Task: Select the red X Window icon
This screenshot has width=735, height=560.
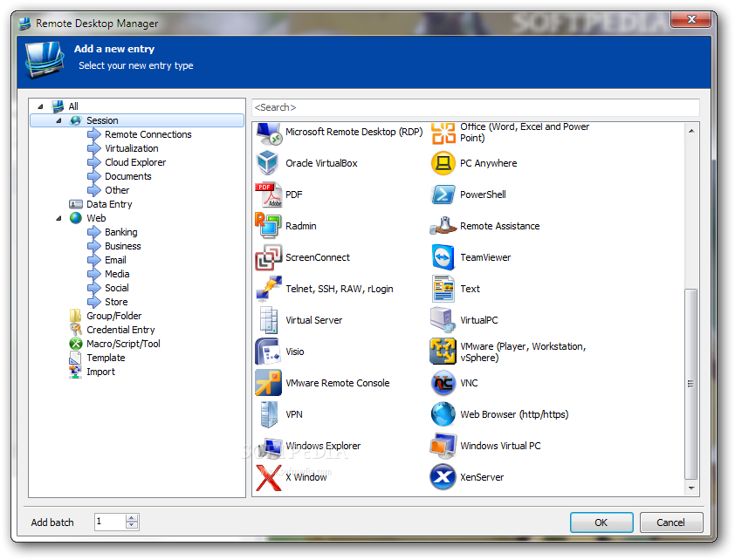Action: (269, 477)
